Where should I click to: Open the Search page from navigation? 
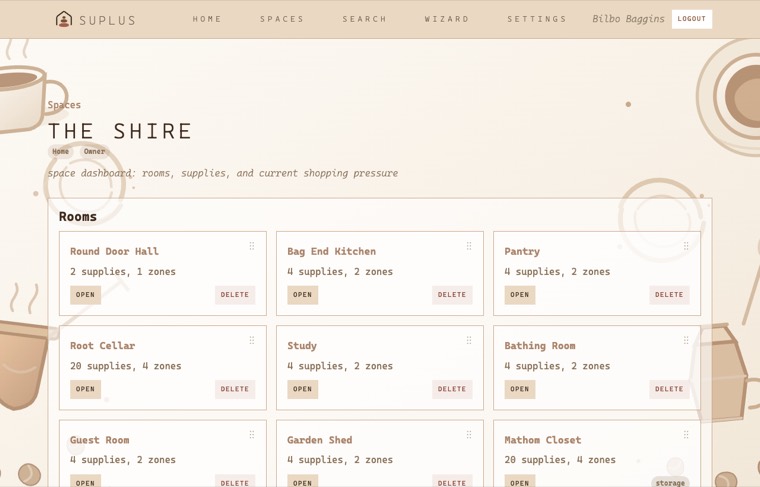pyautogui.click(x=364, y=19)
